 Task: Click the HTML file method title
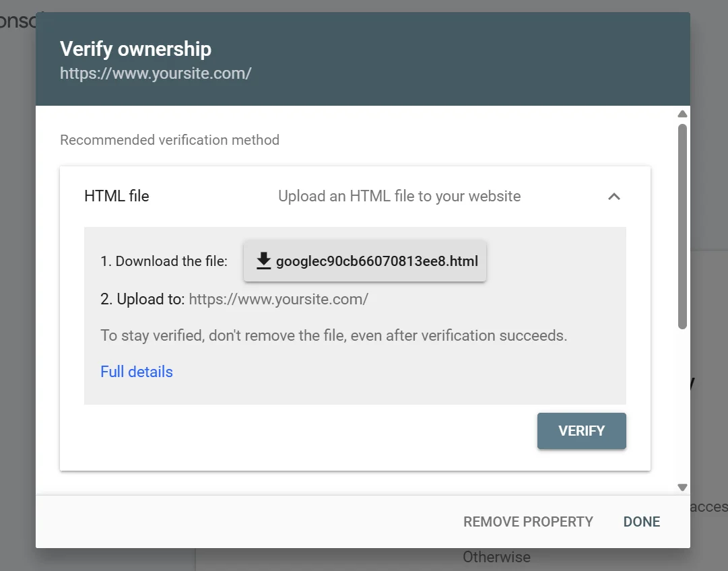[117, 197]
